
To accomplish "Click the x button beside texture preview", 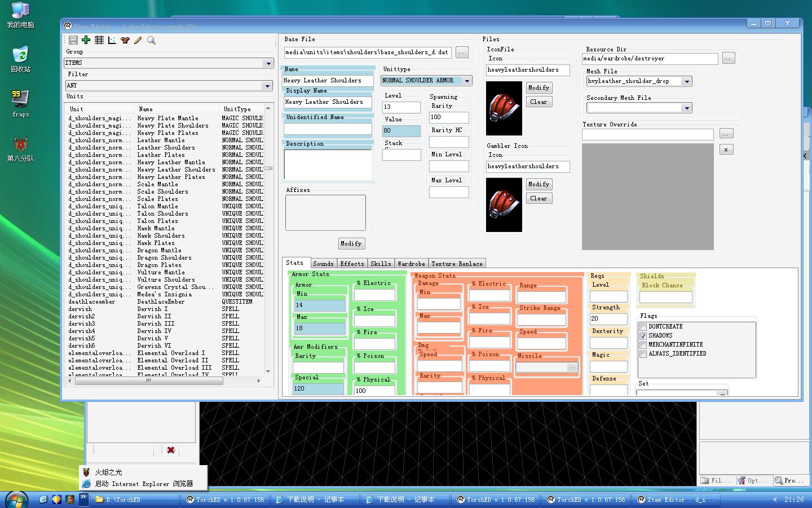I will pyautogui.click(x=726, y=150).
